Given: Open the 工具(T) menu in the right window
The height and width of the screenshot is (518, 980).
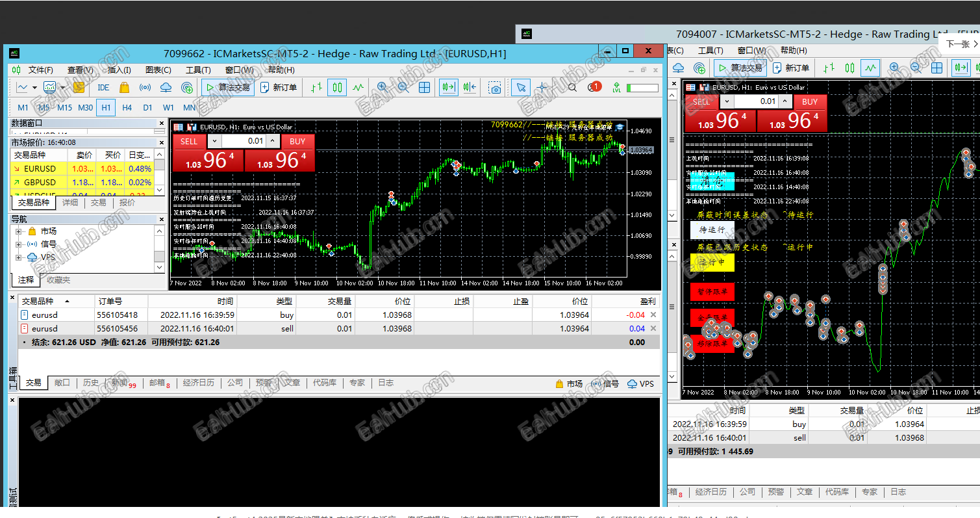Looking at the screenshot, I should 710,50.
